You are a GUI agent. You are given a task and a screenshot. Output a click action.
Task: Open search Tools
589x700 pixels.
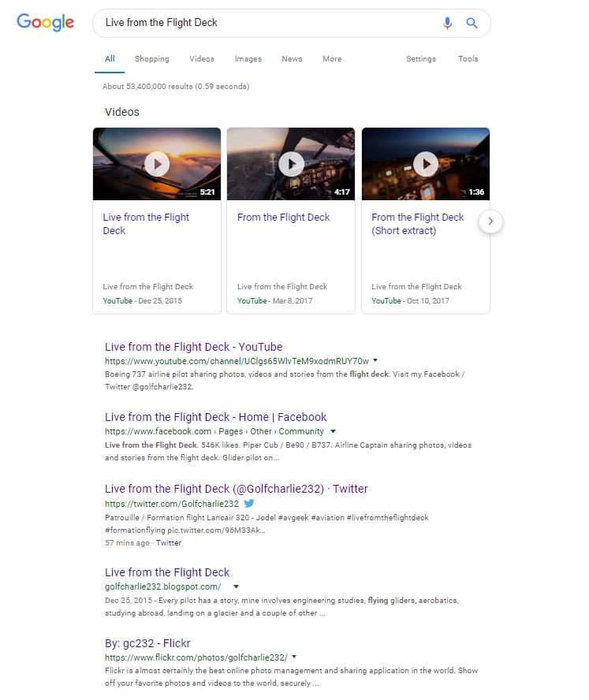pos(468,59)
